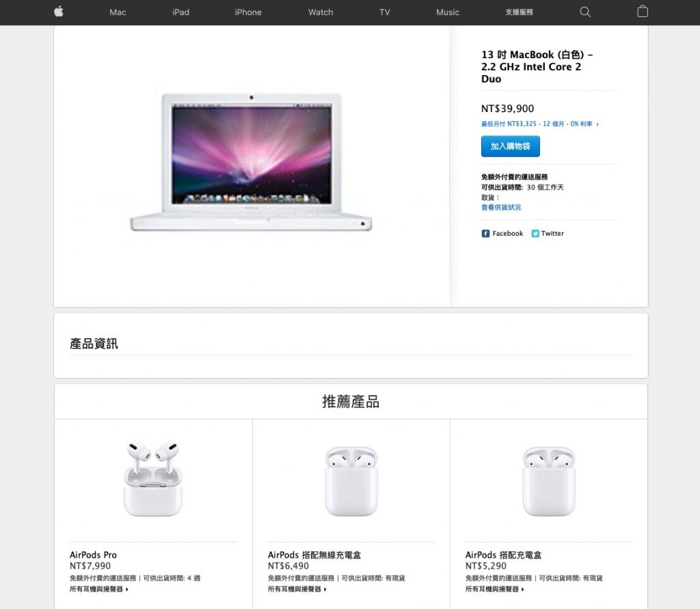
Task: Add the MacBook with 加入購物袋
Action: coord(510,146)
